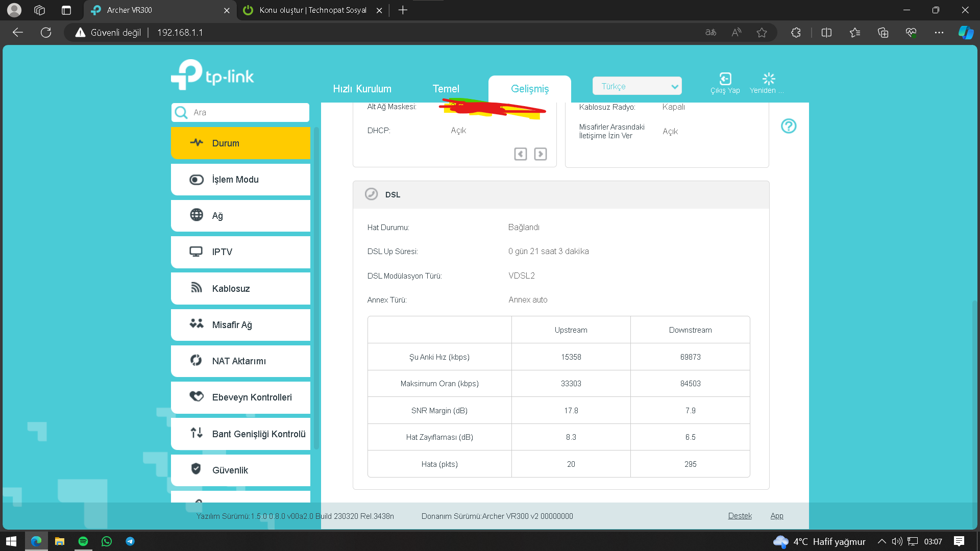The height and width of the screenshot is (551, 980).
Task: Open the Destek support link
Action: pos(740,516)
